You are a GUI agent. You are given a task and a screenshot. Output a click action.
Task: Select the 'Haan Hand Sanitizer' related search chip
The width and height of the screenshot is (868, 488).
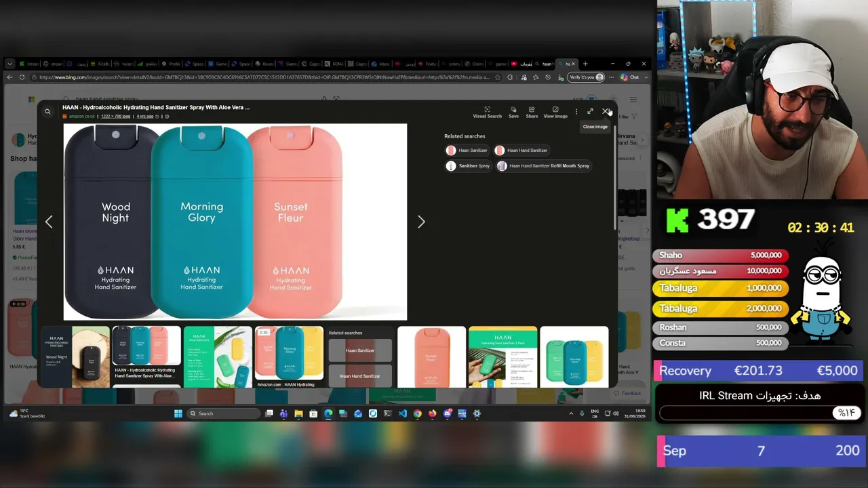point(521,150)
